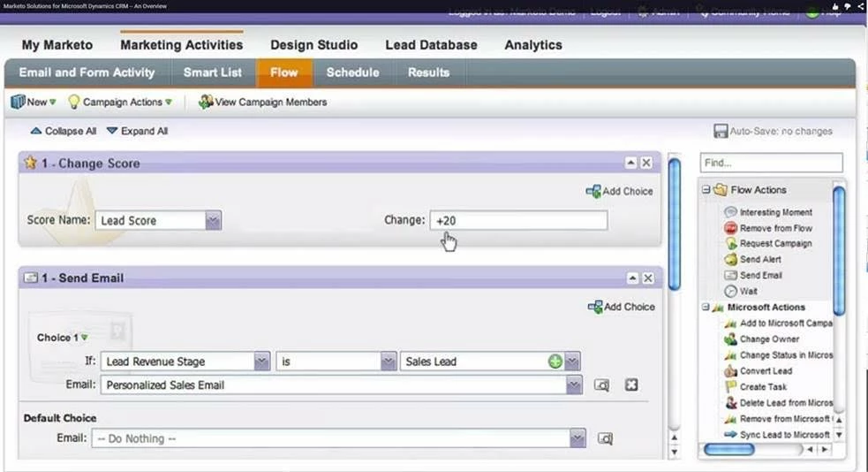Select Wait flow action
The width and height of the screenshot is (868, 472).
741,292
